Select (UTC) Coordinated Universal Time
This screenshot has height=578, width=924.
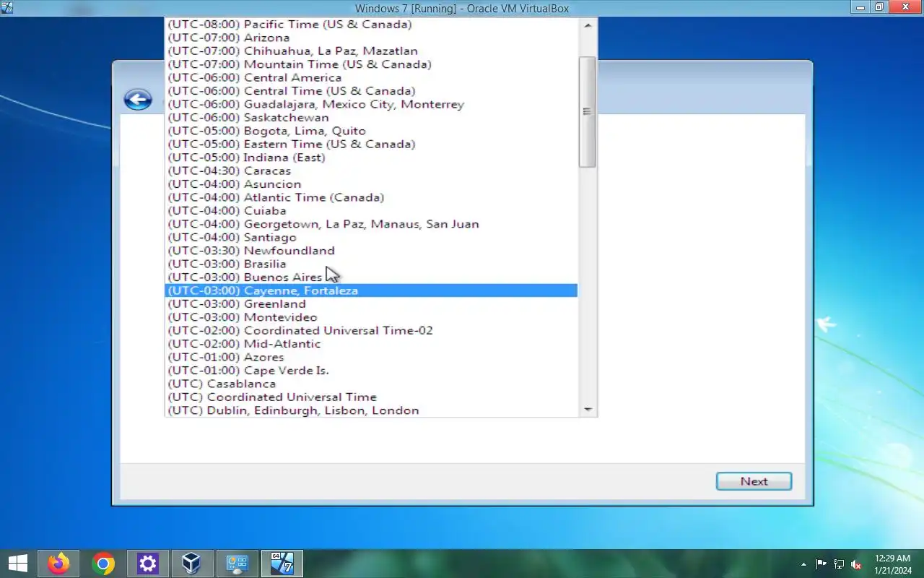click(x=371, y=397)
